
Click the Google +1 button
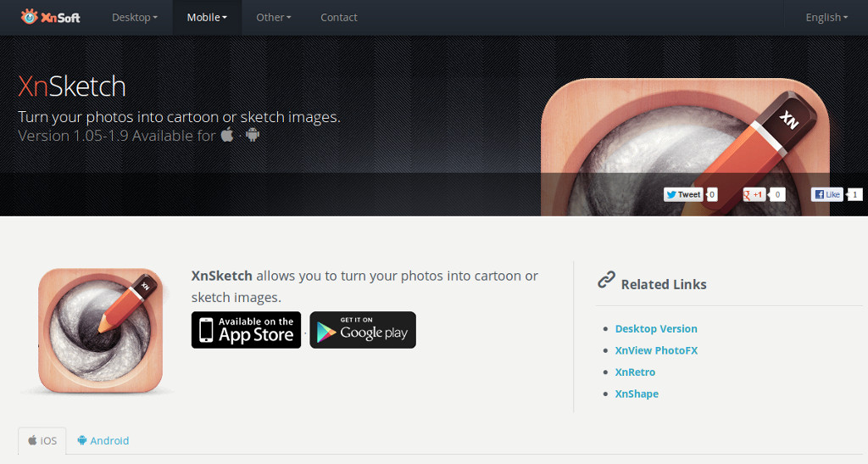754,194
